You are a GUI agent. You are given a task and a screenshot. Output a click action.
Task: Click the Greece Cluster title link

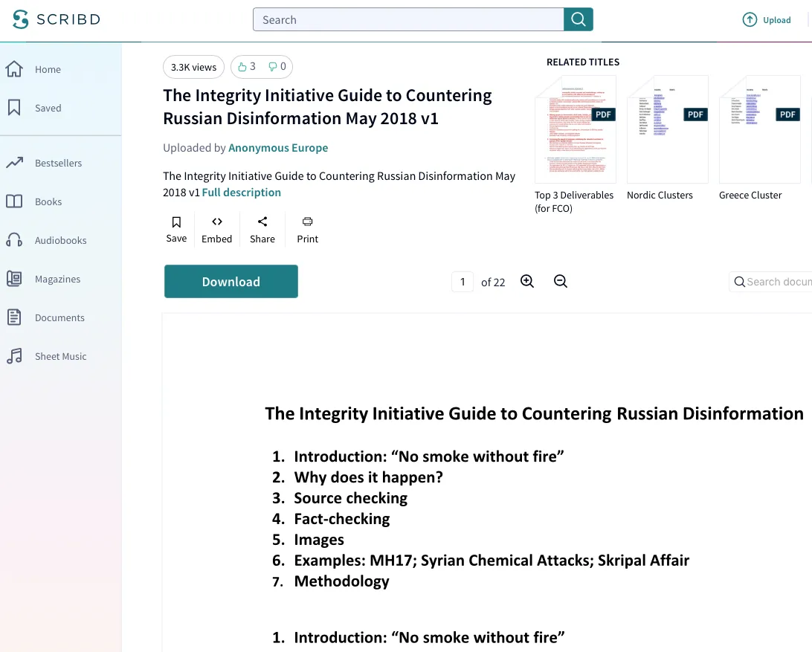click(750, 196)
